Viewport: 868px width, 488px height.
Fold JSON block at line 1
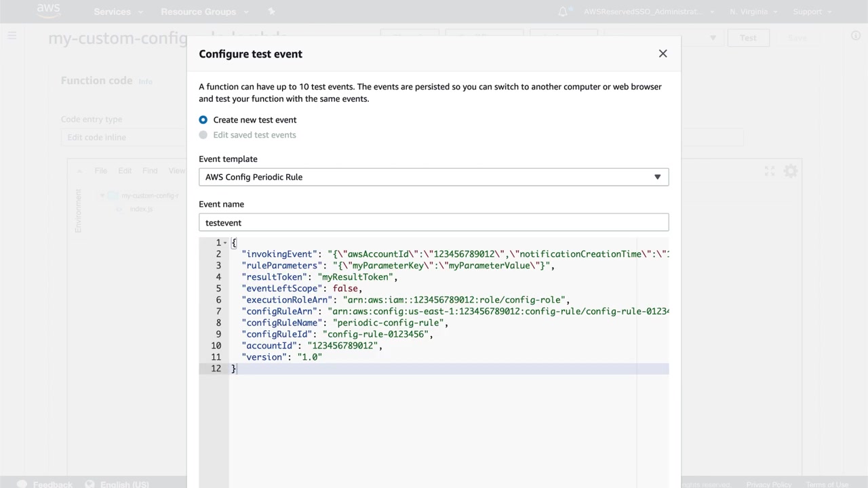point(225,243)
